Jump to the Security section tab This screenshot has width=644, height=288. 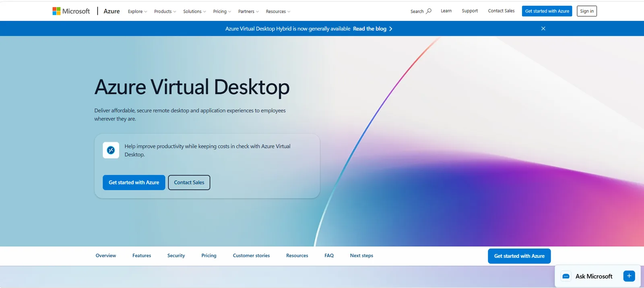pyautogui.click(x=176, y=256)
